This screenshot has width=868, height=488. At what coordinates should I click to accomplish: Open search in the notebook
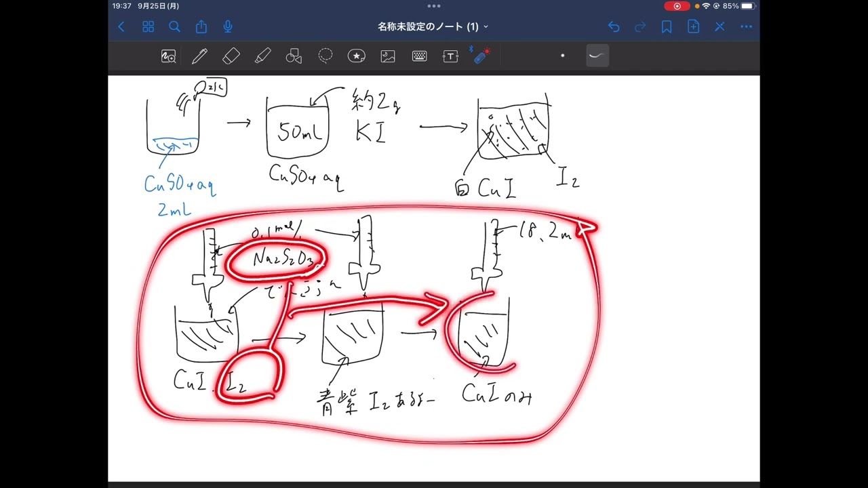pos(174,26)
